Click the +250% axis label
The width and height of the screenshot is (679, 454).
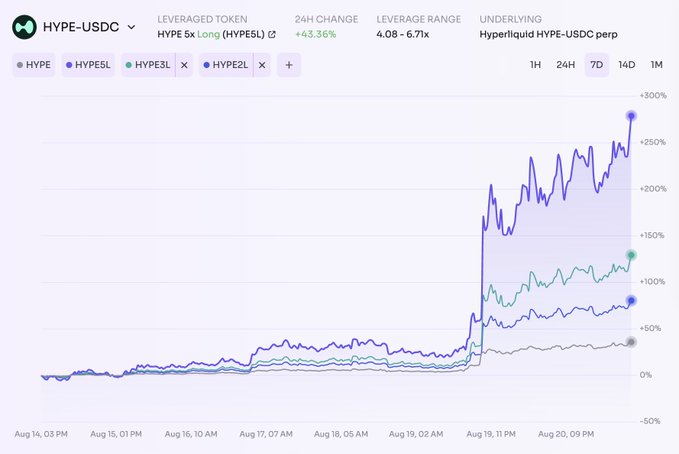coord(653,142)
